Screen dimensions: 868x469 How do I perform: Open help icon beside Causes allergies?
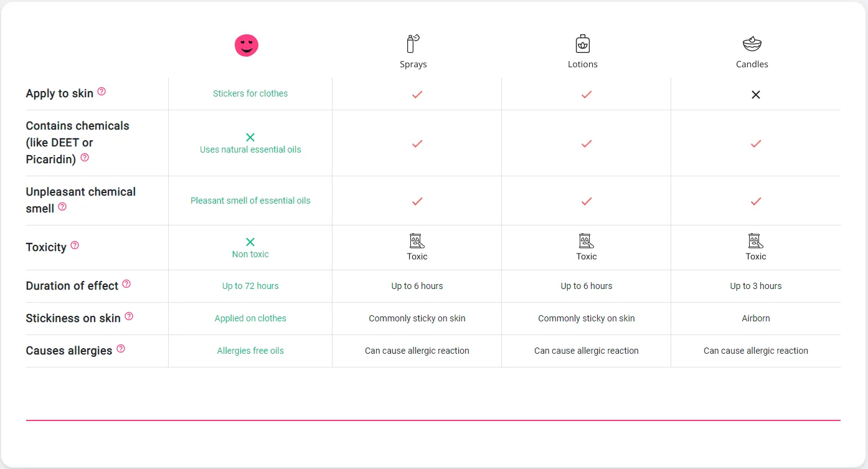pos(121,349)
